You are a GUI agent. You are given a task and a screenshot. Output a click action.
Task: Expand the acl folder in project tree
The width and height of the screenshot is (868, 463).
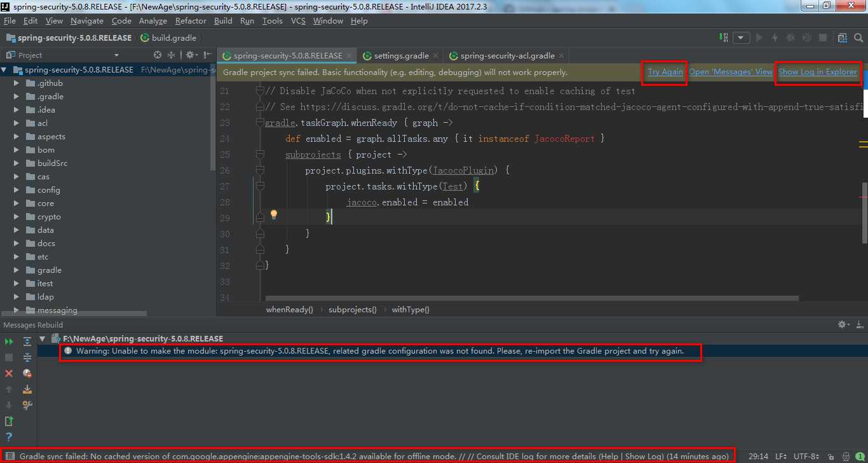tap(17, 123)
